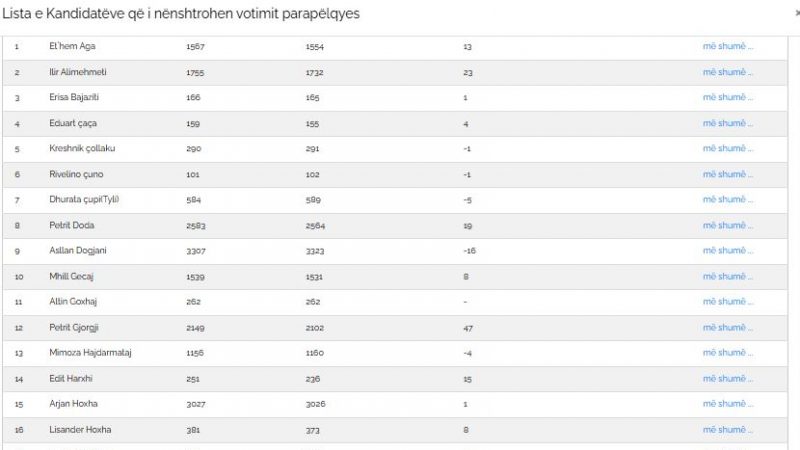
Task: Open 'më shumë' link for El'hem Aga
Action: (x=728, y=46)
